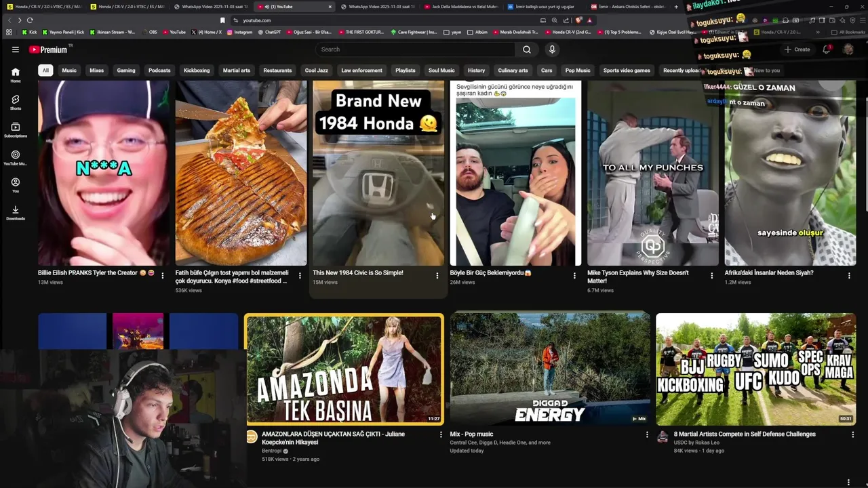
Task: Switch to Jack Della Maddalena browser tab
Action: [x=461, y=7]
